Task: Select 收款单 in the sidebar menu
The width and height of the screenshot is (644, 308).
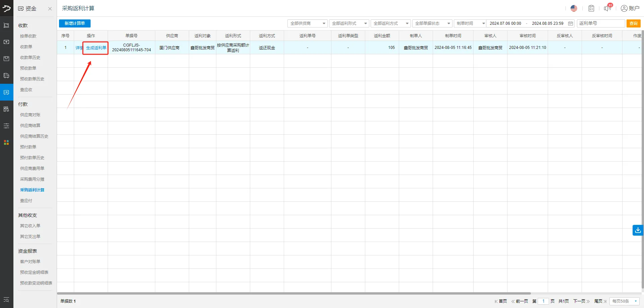Action: pos(26,47)
